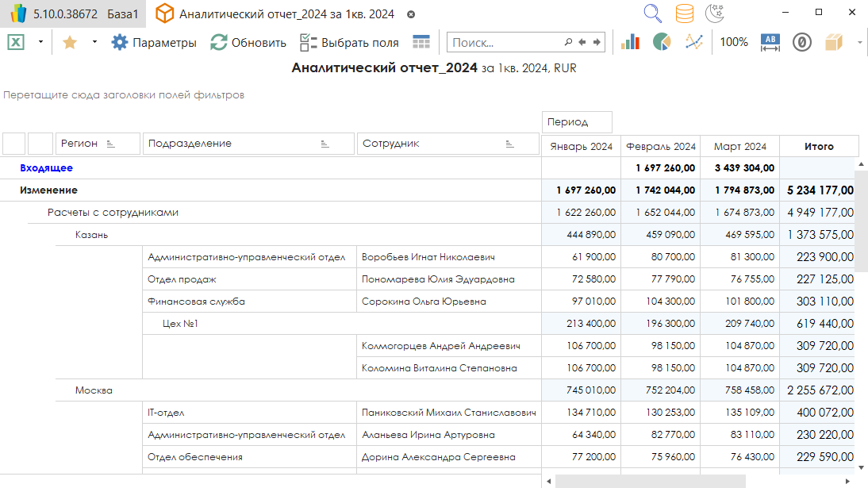The image size is (868, 488).
Task: Switch to the Аналитический отчет_2024 tab
Action: (x=286, y=14)
